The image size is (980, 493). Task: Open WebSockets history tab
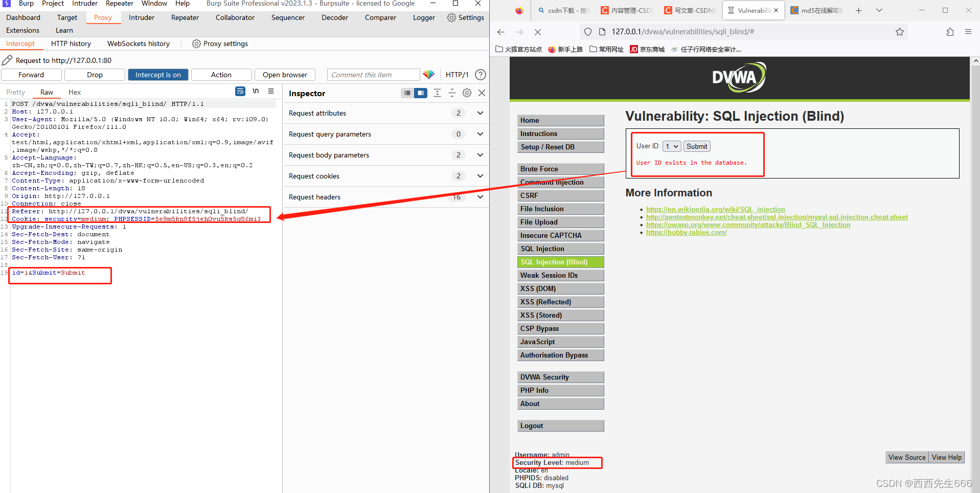[x=139, y=43]
